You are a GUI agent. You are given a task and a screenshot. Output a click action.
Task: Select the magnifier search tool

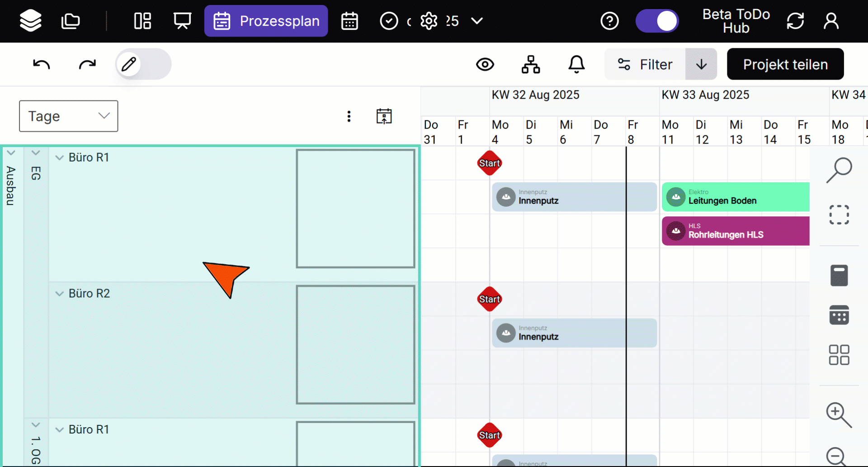(839, 171)
